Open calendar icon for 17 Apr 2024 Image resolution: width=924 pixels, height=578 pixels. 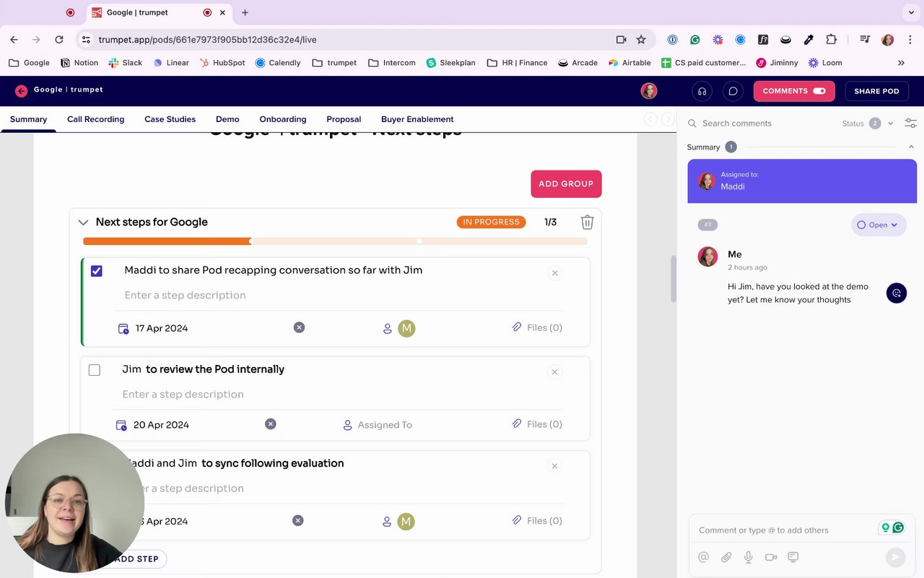coord(123,329)
